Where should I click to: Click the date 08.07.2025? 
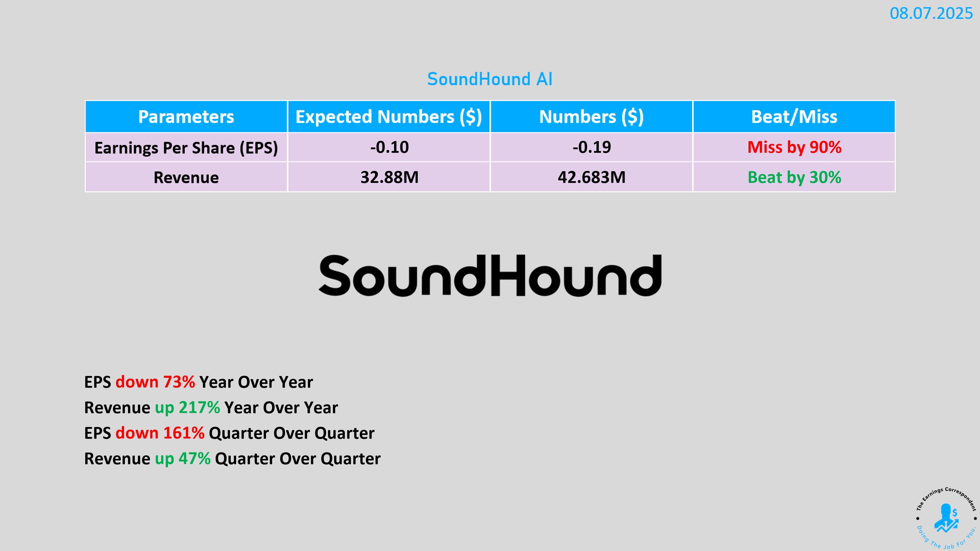[x=930, y=14]
